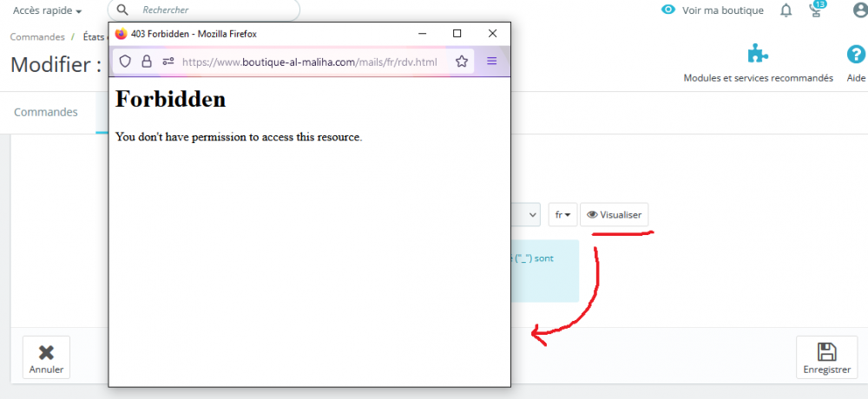Open the Firefox hamburger menu
The width and height of the screenshot is (868, 399).
[x=491, y=62]
